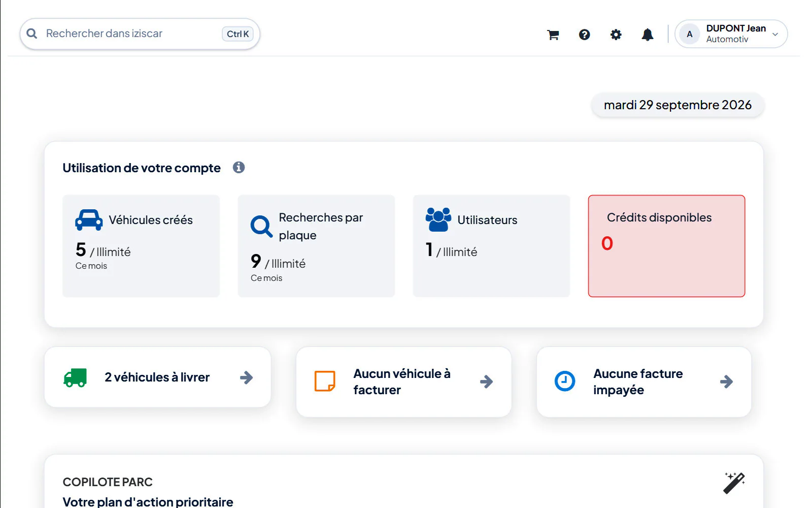The image size is (812, 508).
Task: Click Votre plan d'action prioritaire heading
Action: pos(148,502)
